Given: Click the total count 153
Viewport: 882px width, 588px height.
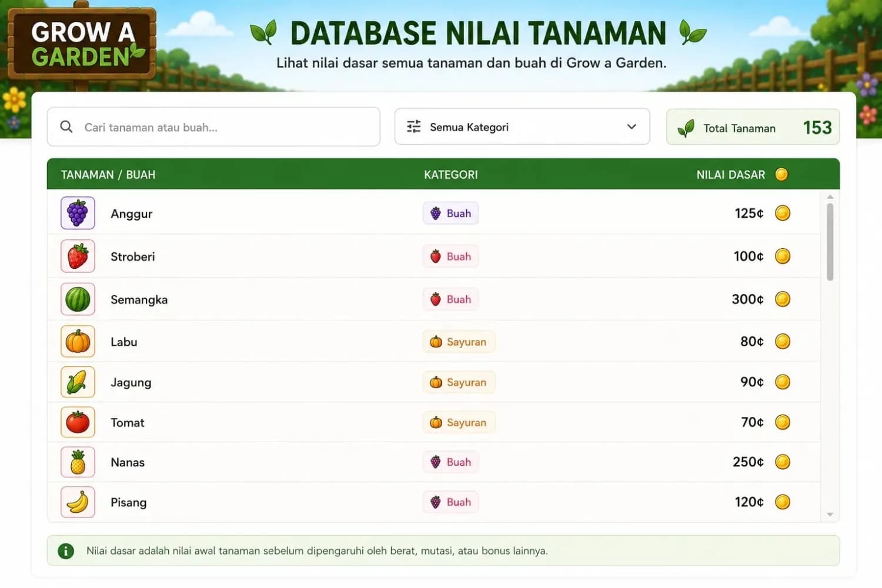Looking at the screenshot, I should tap(817, 128).
